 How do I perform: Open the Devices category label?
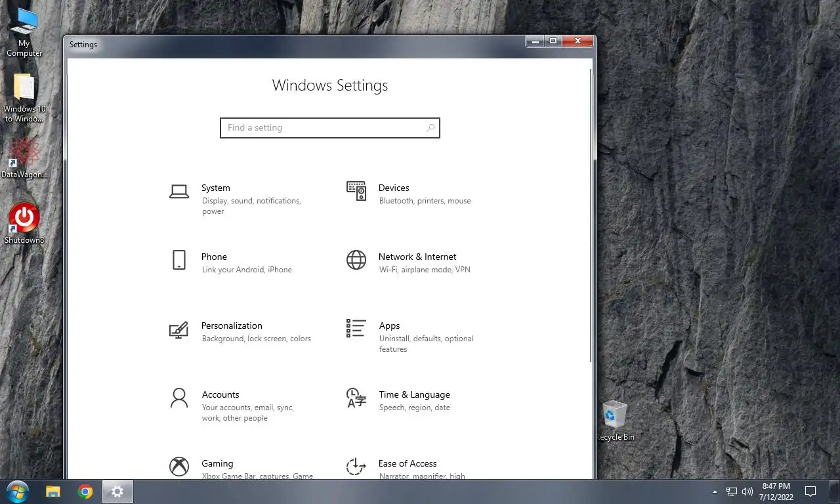pyautogui.click(x=394, y=188)
